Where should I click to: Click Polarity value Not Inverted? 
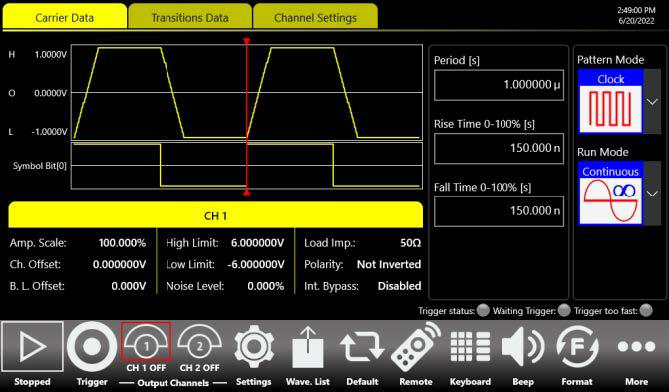[x=389, y=264]
